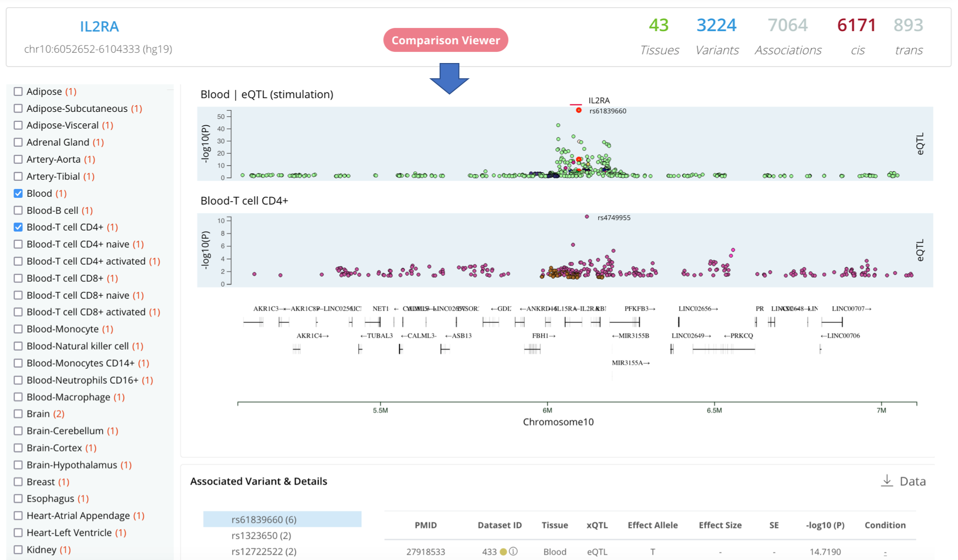Click the Effect Allele column header

tap(653, 525)
